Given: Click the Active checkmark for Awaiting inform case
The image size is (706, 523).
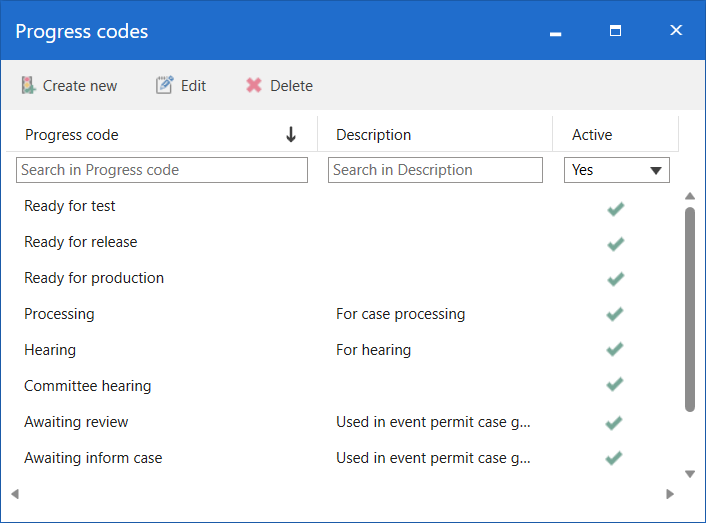Looking at the screenshot, I should click(x=614, y=458).
